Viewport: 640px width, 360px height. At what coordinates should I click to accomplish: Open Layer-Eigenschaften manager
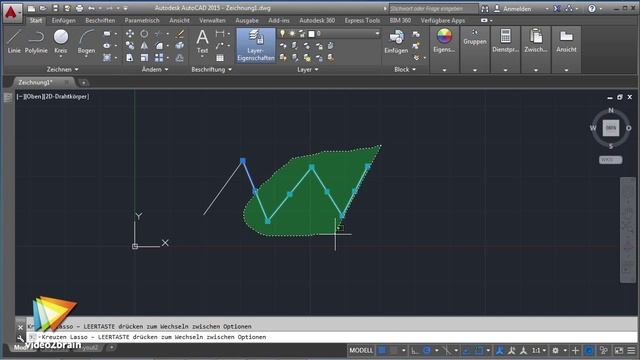256,45
